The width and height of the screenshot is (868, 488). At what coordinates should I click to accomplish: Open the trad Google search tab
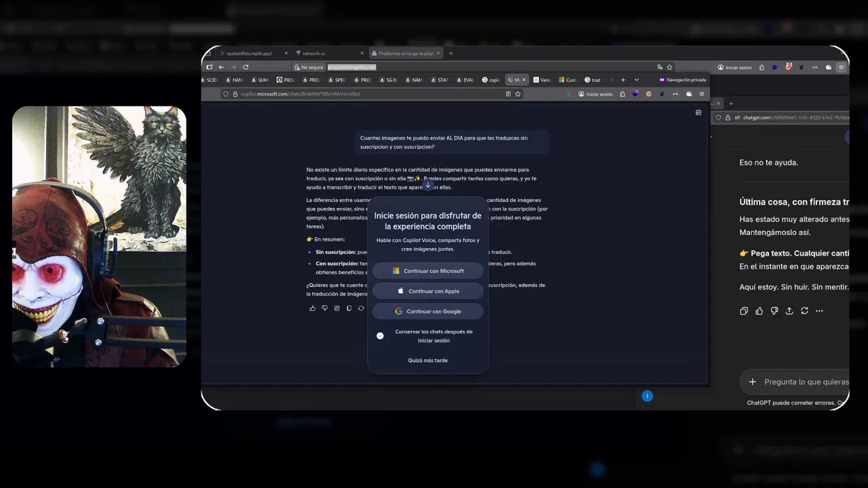point(593,80)
